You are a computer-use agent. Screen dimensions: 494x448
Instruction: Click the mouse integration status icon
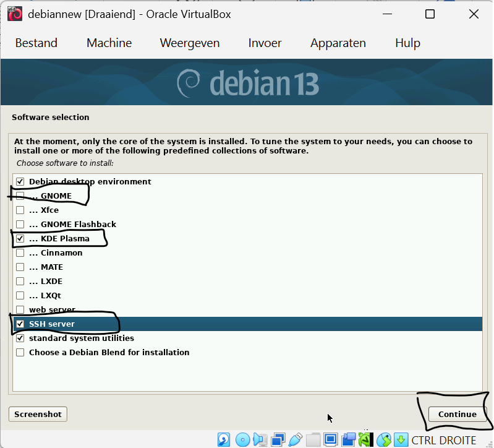coord(384,440)
